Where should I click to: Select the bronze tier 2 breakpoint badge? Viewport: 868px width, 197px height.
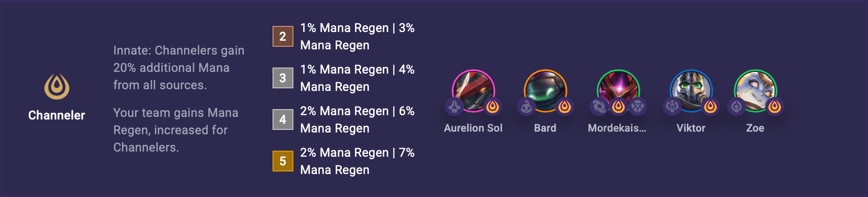[x=283, y=36]
